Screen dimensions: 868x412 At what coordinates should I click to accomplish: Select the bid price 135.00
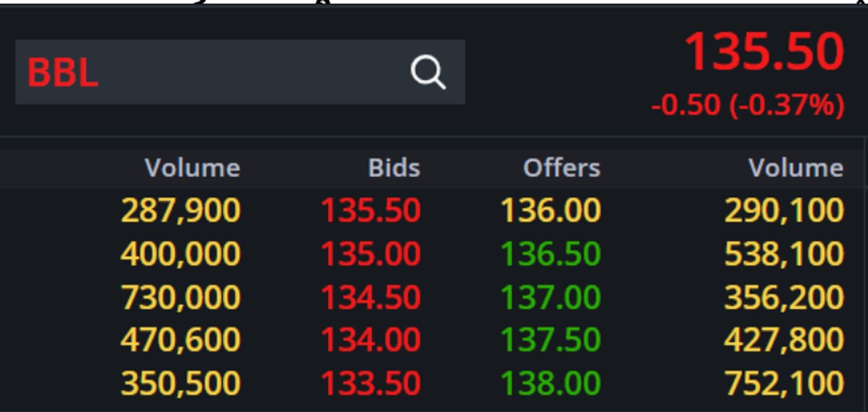(x=370, y=254)
